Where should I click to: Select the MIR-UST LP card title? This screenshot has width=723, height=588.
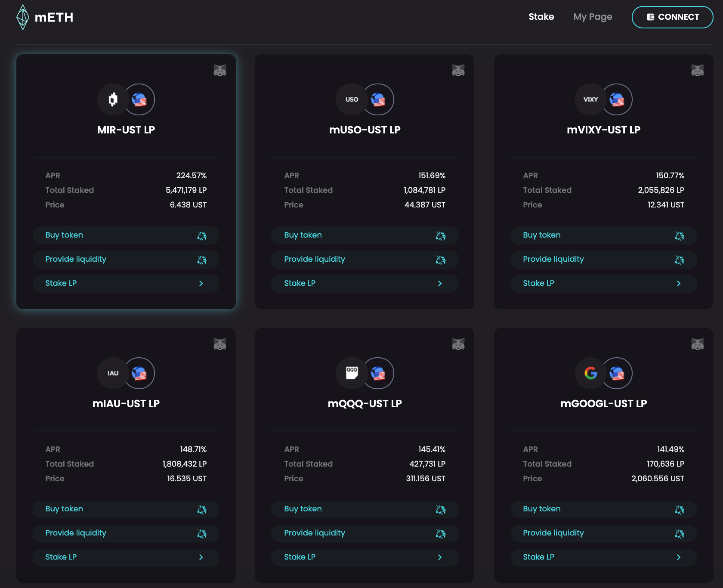[x=126, y=130]
